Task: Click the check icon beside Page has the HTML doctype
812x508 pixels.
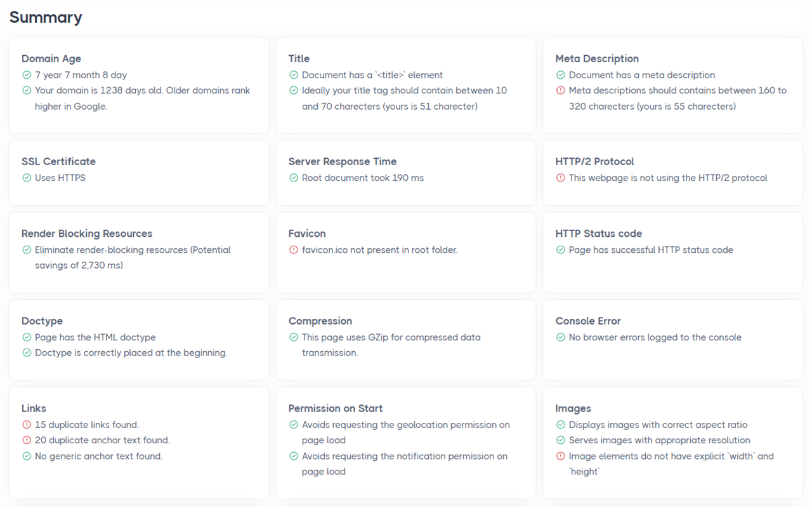Action: [x=27, y=337]
